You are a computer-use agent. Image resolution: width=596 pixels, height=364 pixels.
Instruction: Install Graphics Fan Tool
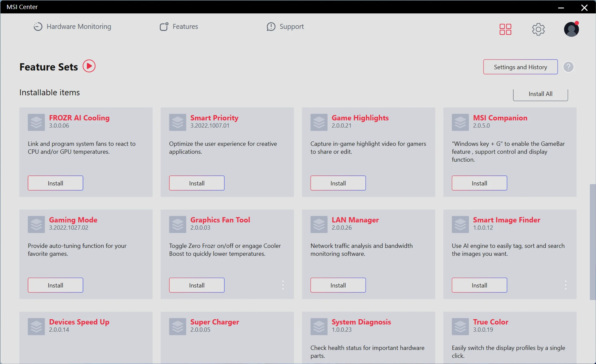[197, 285]
